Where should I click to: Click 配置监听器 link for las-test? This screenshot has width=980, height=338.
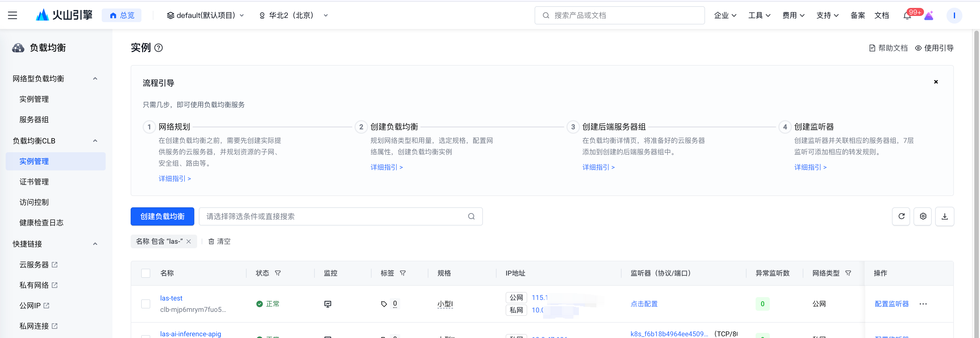[x=891, y=304]
